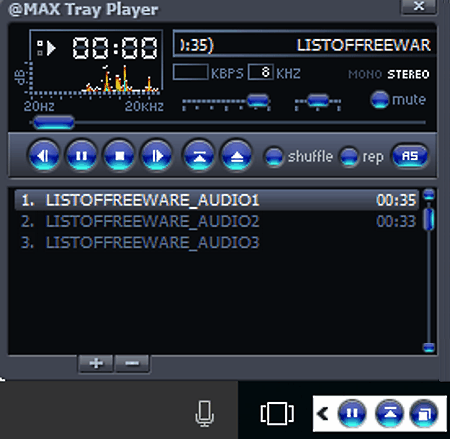Click the microphone icon in the taskbar
This screenshot has height=439, width=450.
(x=204, y=414)
